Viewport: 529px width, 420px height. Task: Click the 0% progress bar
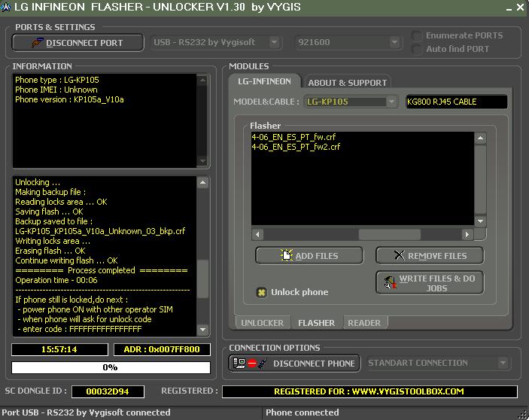(111, 367)
